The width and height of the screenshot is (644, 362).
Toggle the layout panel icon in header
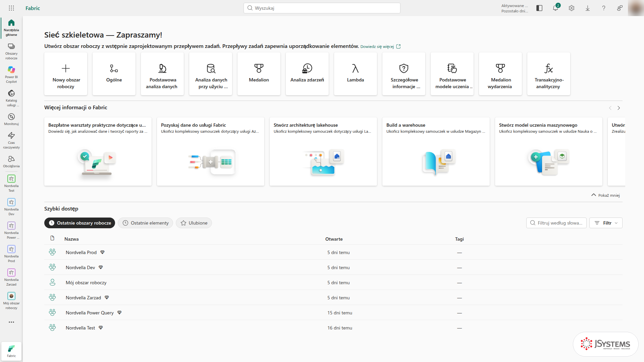pyautogui.click(x=539, y=8)
